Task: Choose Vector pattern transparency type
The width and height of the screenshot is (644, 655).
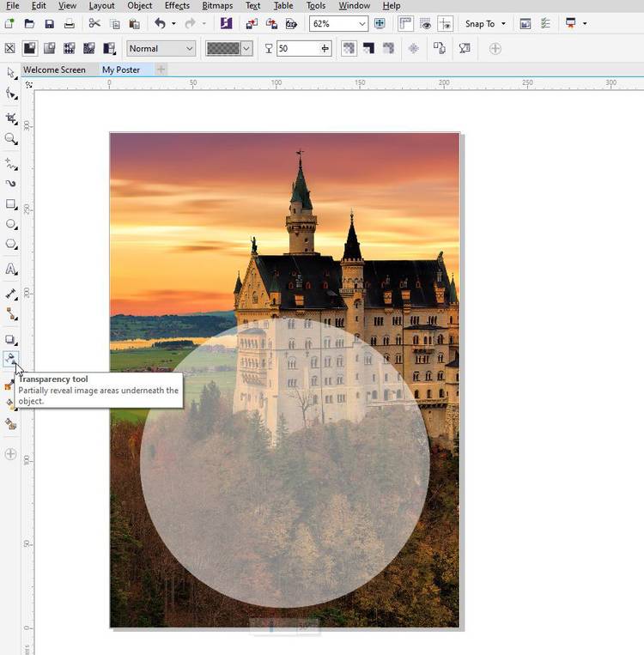Action: point(70,48)
